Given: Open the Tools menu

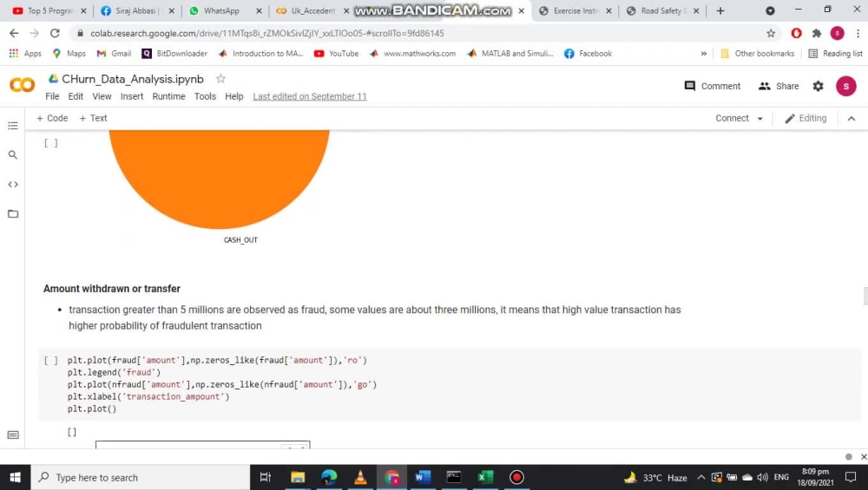Looking at the screenshot, I should pos(205,96).
